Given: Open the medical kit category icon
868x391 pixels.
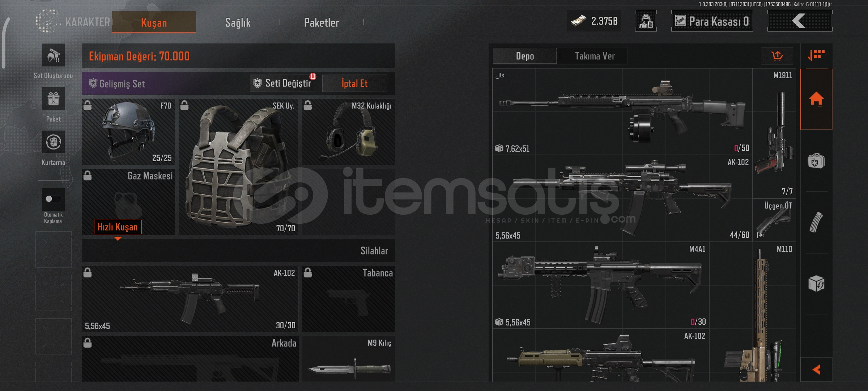Looking at the screenshot, I should click(816, 161).
